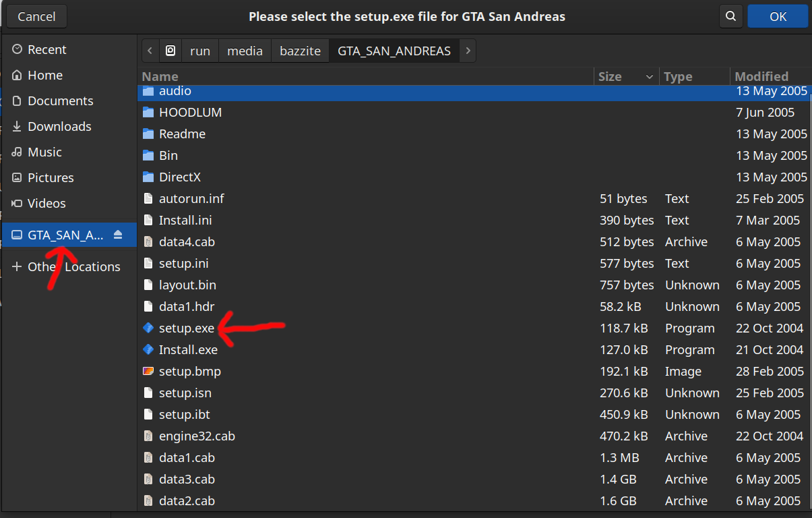Click the autorun.inf text file icon
The width and height of the screenshot is (812, 518).
(x=148, y=198)
